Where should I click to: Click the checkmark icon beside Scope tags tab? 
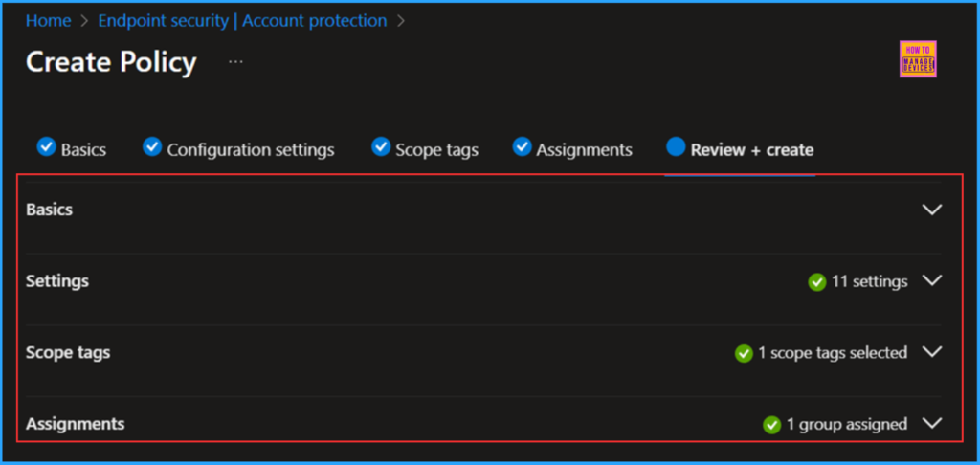[x=381, y=147]
